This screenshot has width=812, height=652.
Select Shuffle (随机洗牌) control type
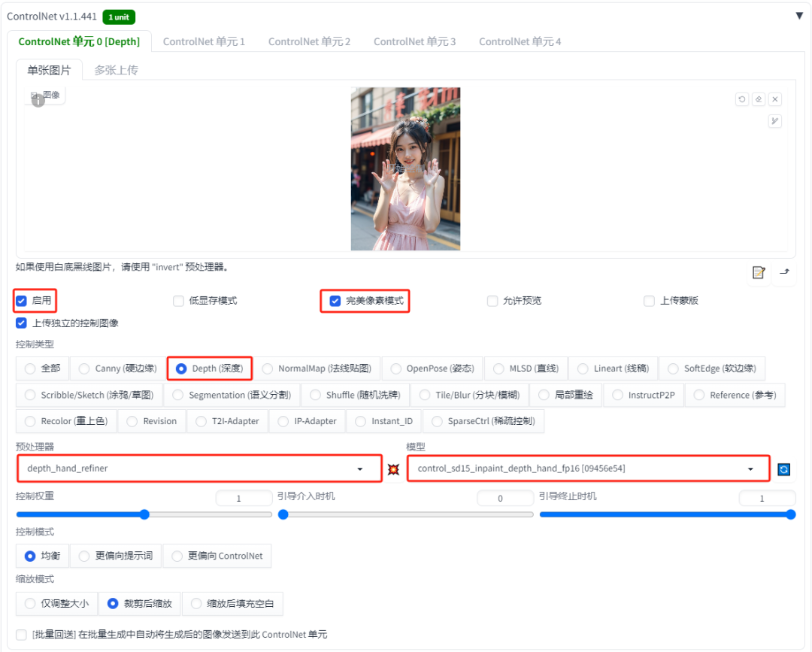pyautogui.click(x=355, y=395)
